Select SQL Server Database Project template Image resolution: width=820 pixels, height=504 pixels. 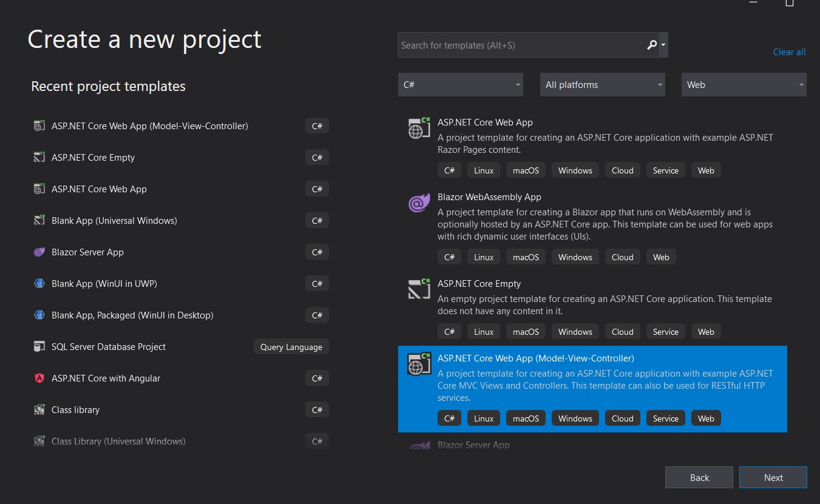(x=181, y=347)
